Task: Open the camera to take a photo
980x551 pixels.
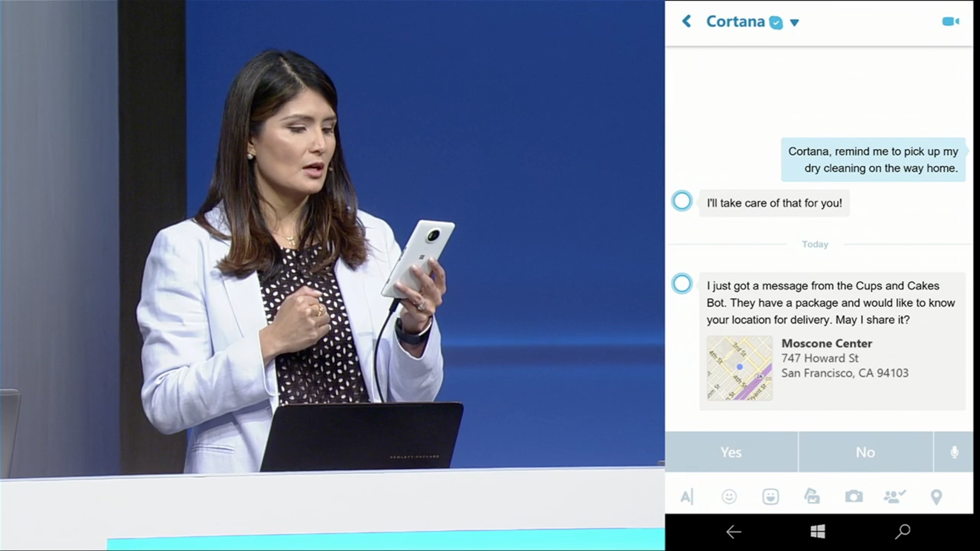Action: (853, 496)
